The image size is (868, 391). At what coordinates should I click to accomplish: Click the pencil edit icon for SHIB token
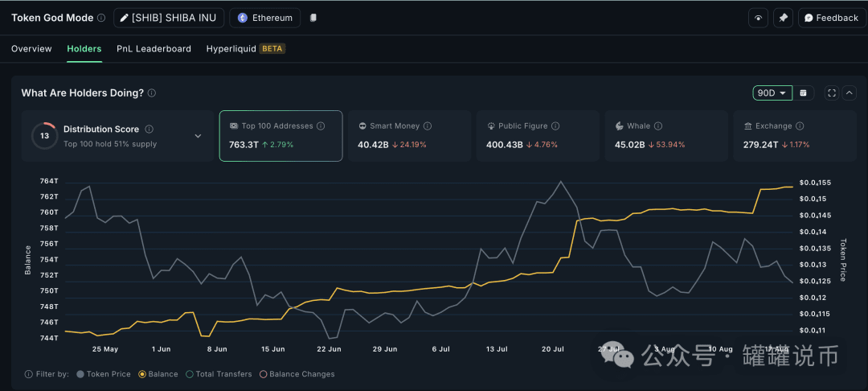point(125,18)
